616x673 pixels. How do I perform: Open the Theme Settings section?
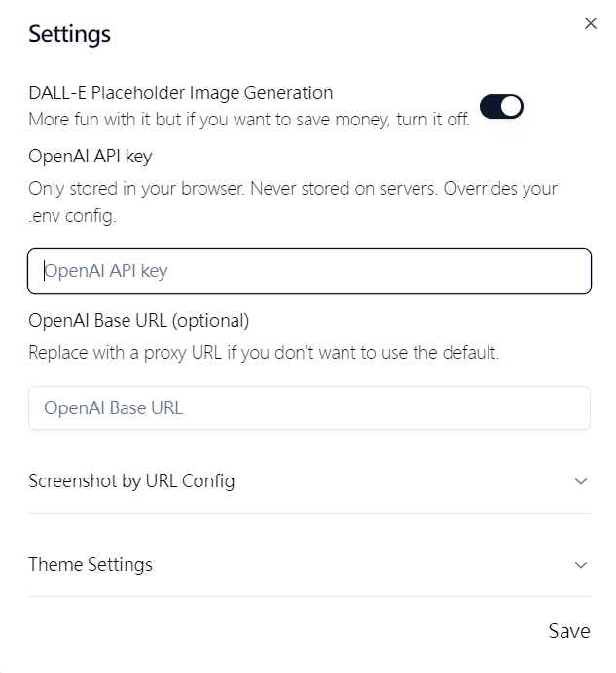pos(91,564)
